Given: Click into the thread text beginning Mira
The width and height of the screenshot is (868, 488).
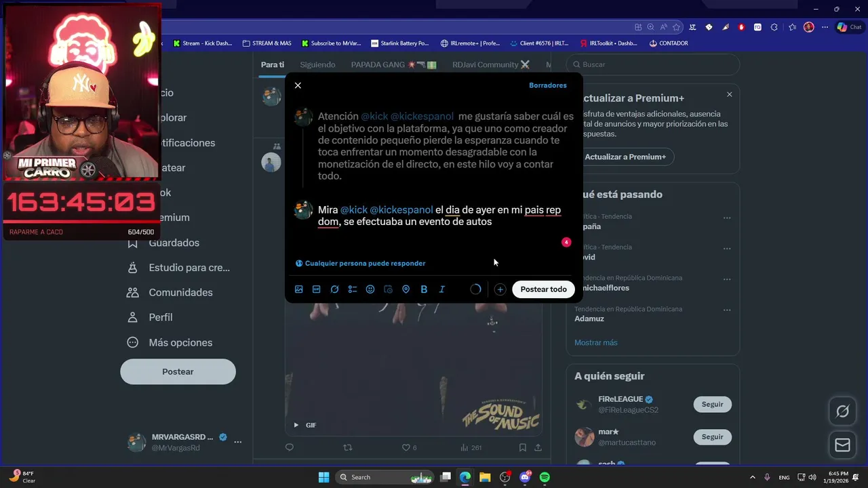Looking at the screenshot, I should (x=439, y=216).
